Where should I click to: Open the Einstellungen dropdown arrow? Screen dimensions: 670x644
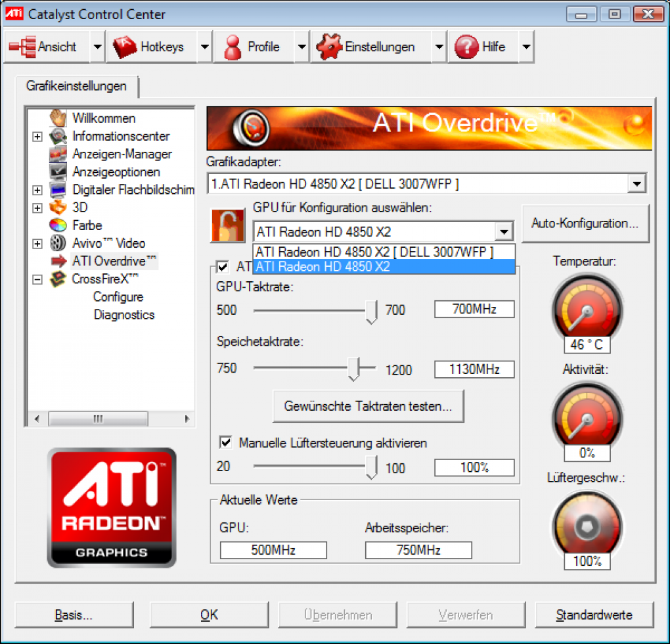click(439, 47)
